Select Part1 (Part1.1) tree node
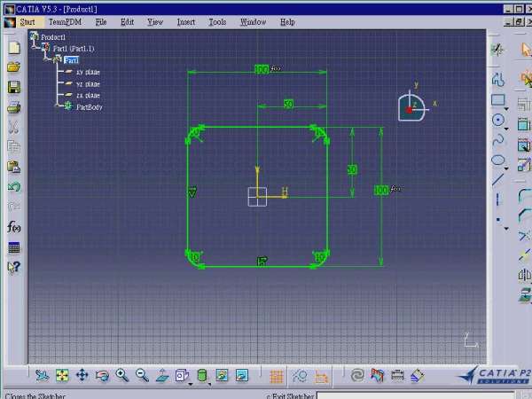 pos(74,49)
